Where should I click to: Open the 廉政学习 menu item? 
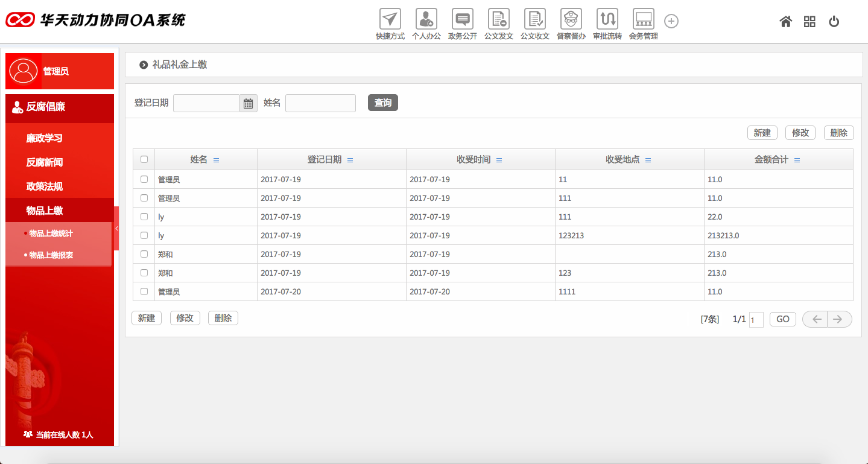[42, 138]
